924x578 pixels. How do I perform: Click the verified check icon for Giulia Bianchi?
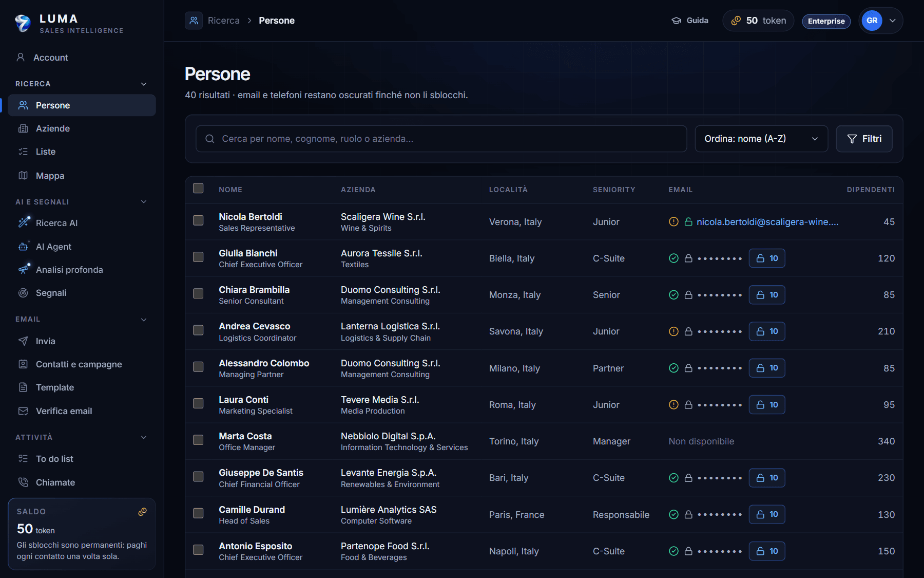[x=673, y=258]
